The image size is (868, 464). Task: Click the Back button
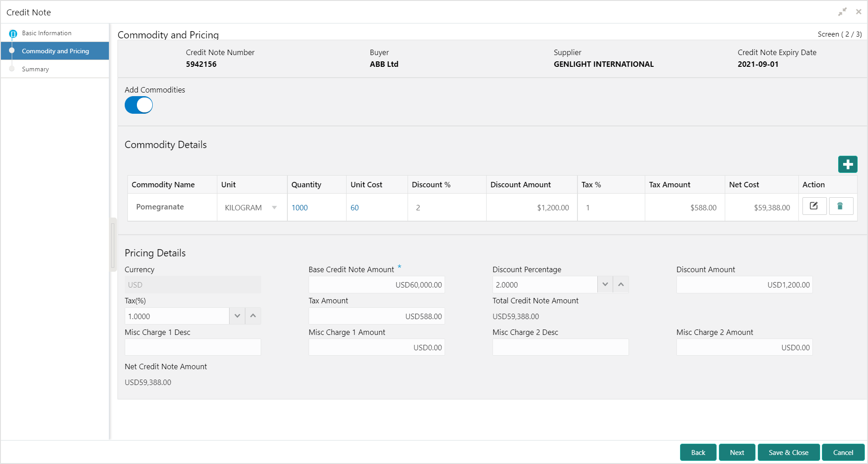pos(698,452)
